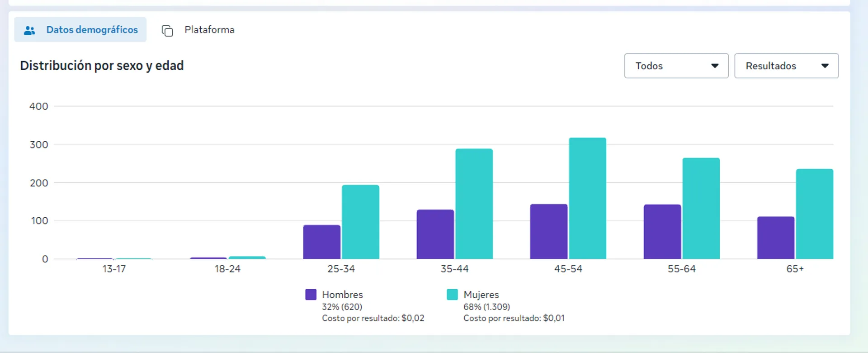Click Costo por resultado: $0,01 text
Screen dimensions: 868x353
[514, 318]
